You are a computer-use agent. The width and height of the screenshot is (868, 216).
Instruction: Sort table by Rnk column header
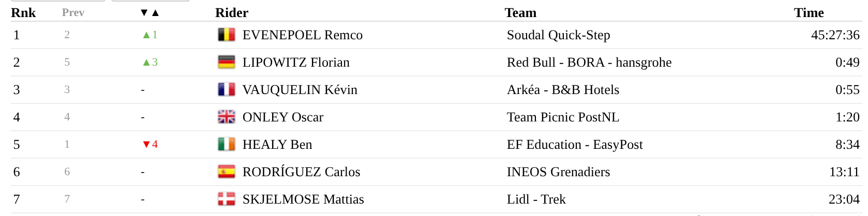pos(23,12)
